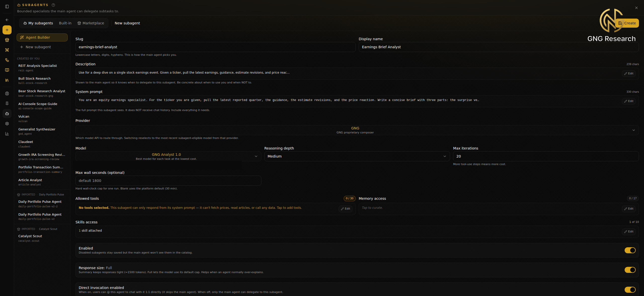Open the settings gear icon
The height and width of the screenshot is (296, 644).
click(x=7, y=124)
